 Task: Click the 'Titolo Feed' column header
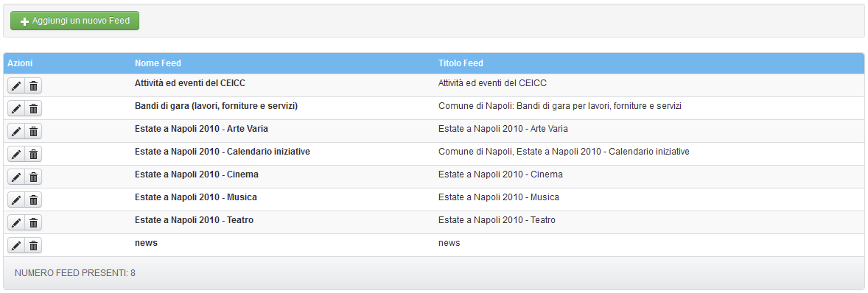461,63
